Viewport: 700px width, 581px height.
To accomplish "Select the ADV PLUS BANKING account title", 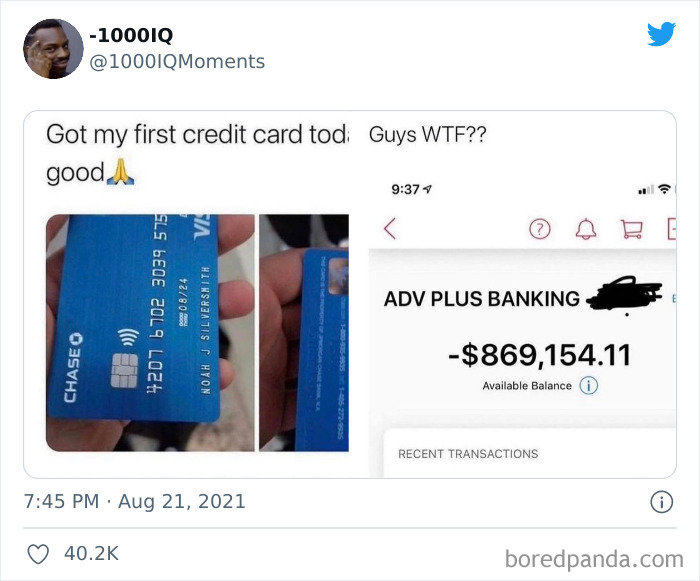I will (482, 299).
